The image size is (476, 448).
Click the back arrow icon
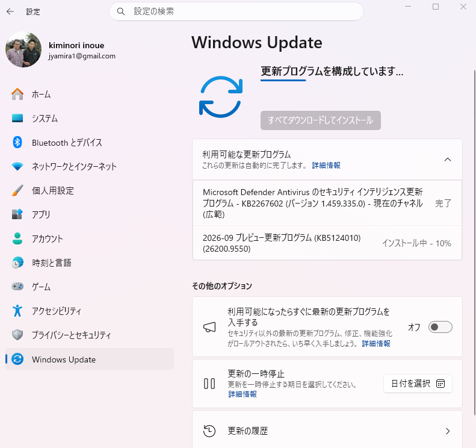tap(10, 11)
